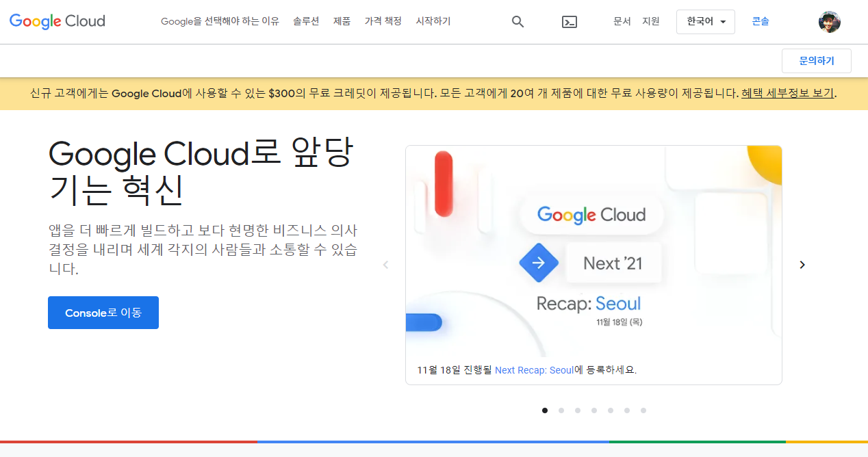The width and height of the screenshot is (868, 457).
Task: Select the first carousel dot
Action: (545, 410)
